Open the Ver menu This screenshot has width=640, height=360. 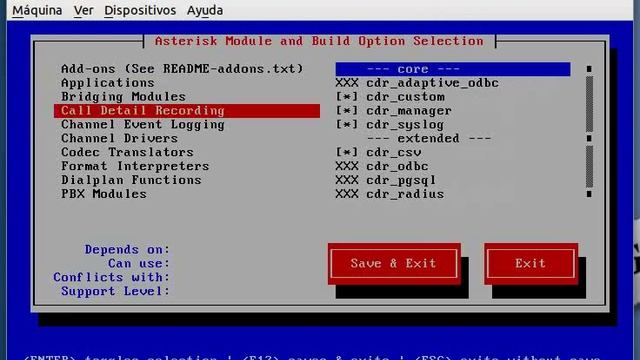84,10
